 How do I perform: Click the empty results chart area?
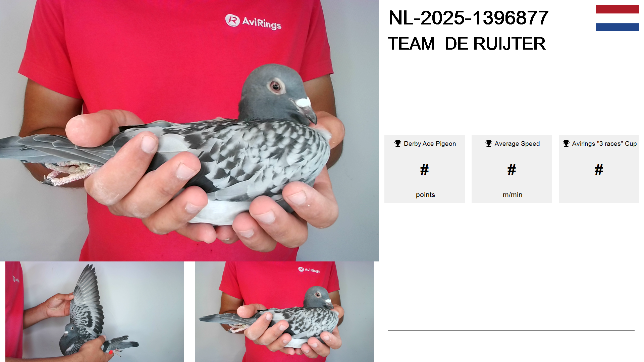click(x=511, y=275)
